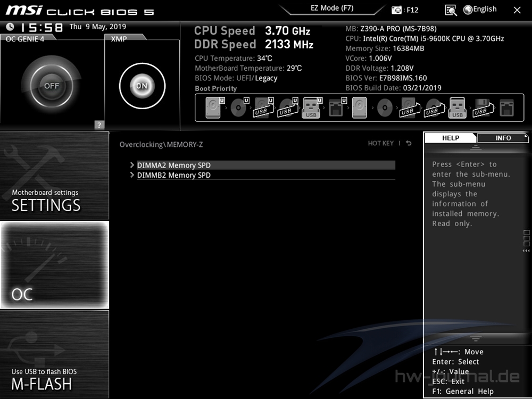Click the Memory Size 16384MB text
The image size is (532, 399).
pyautogui.click(x=385, y=48)
